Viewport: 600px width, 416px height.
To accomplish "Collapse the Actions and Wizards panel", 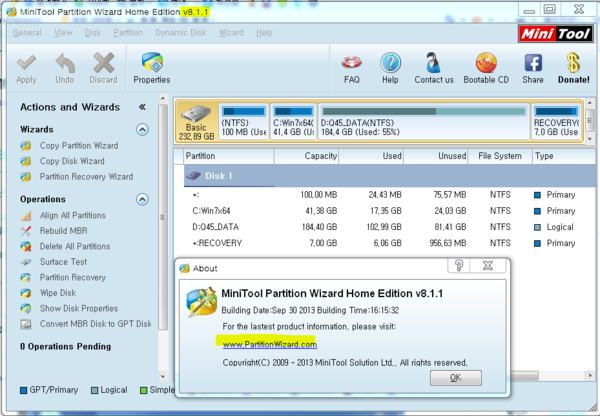I will pos(142,107).
